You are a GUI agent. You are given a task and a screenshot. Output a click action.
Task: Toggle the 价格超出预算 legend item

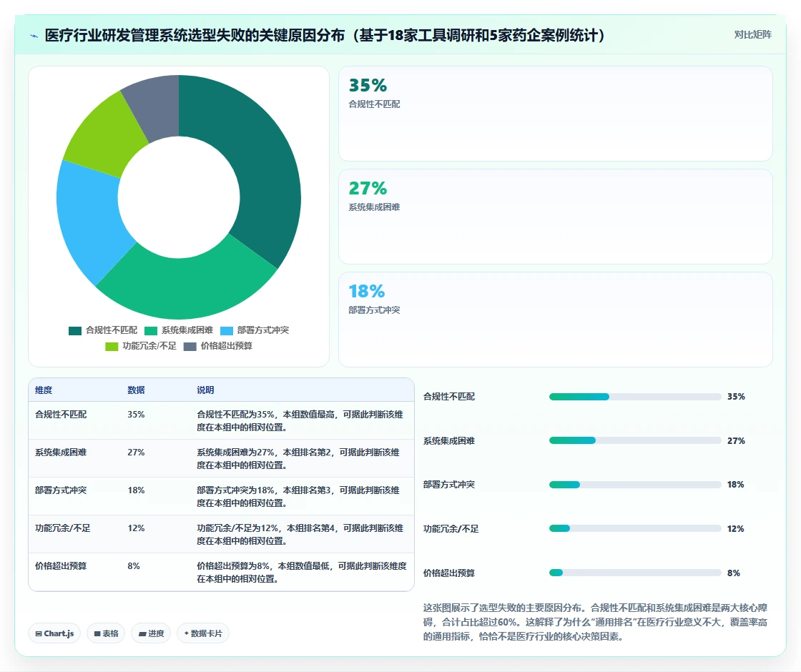coord(217,346)
